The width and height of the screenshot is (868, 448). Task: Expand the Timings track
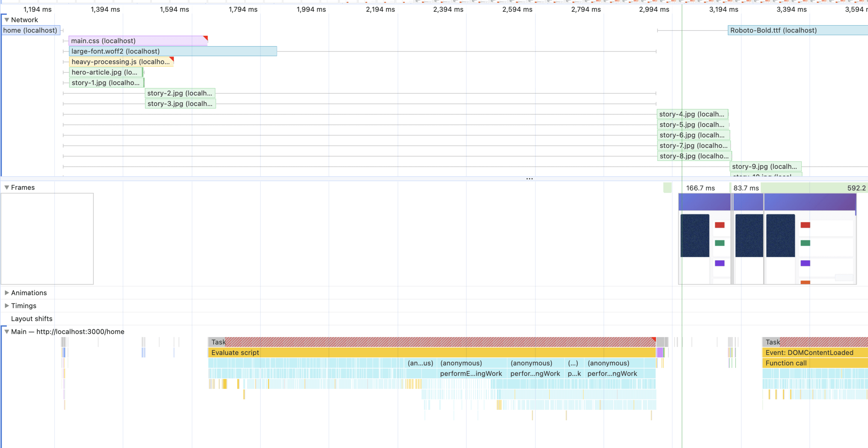pos(7,306)
